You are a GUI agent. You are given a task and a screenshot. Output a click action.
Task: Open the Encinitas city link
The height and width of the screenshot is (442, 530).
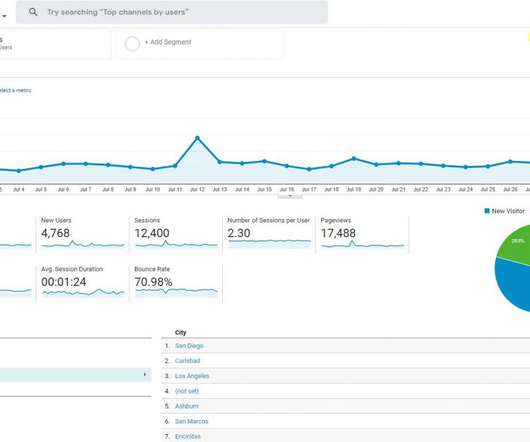pyautogui.click(x=188, y=437)
